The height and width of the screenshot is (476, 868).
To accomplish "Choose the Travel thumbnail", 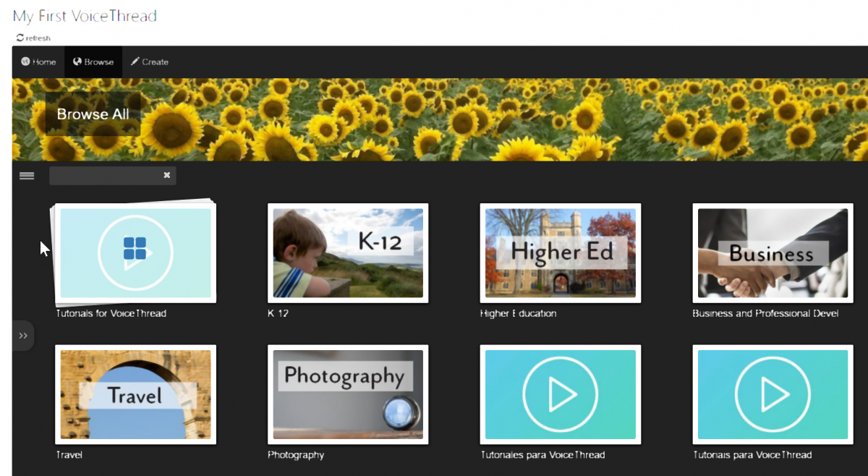I will [135, 394].
